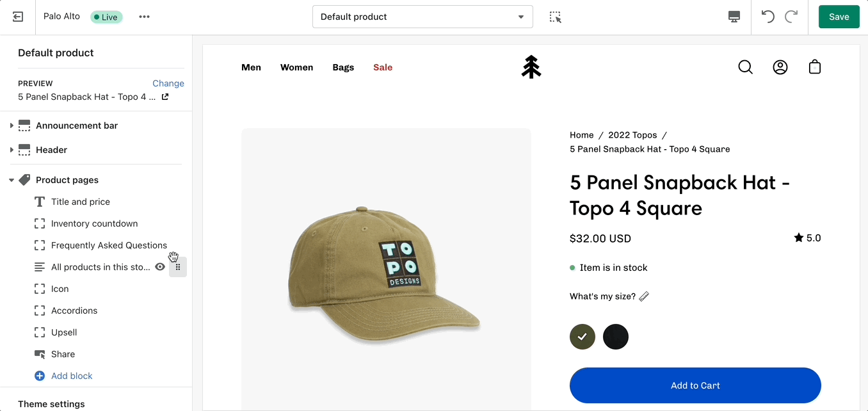Select the black color variant
Screen dimensions: 868x411
(x=616, y=337)
